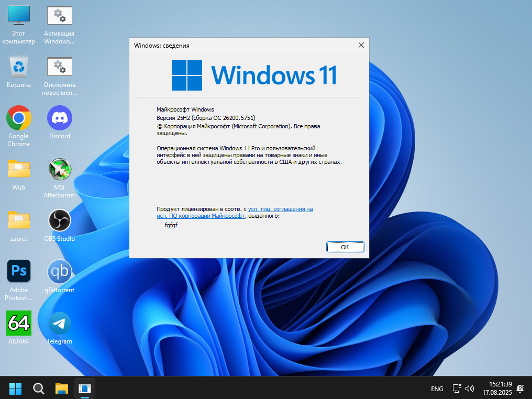The image size is (532, 399).
Task: Open the 'усл. лиц. соглашения на' license link
Action: (x=280, y=209)
